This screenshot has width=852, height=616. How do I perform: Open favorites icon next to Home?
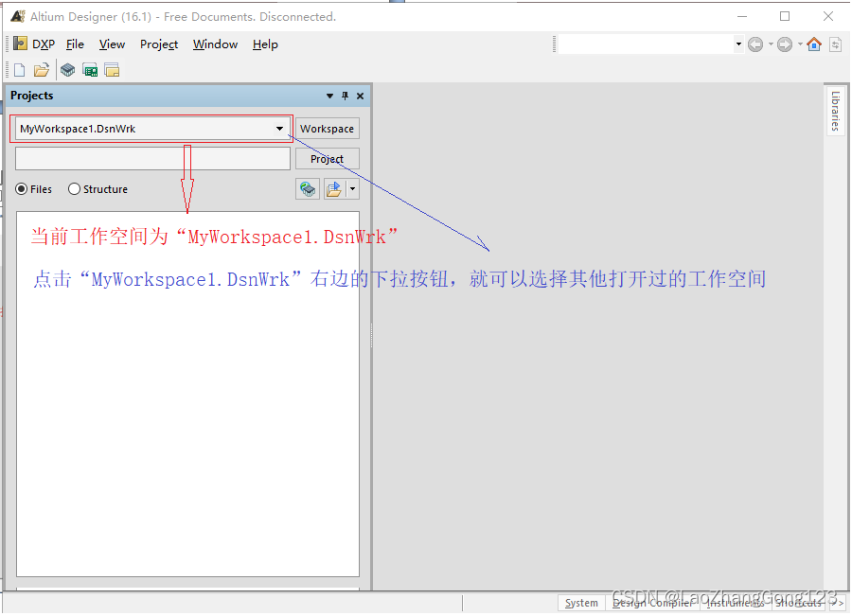point(836,44)
